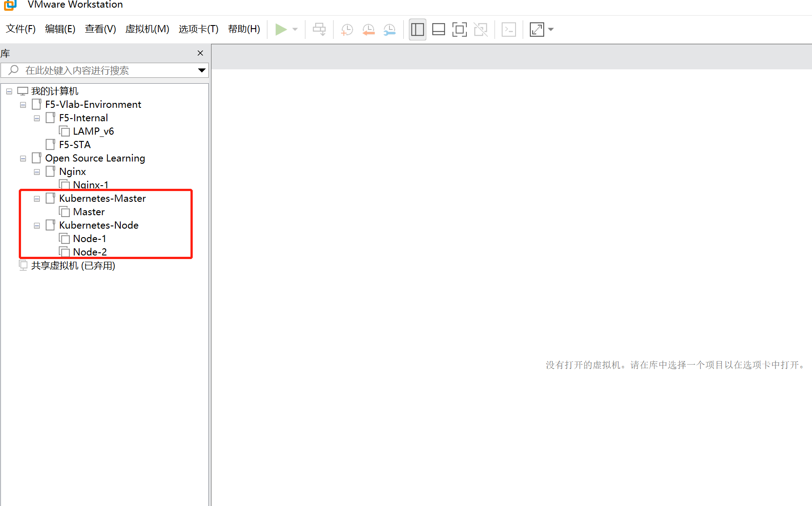Select the Kubernetes-Master folder
Image resolution: width=812 pixels, height=506 pixels.
102,199
